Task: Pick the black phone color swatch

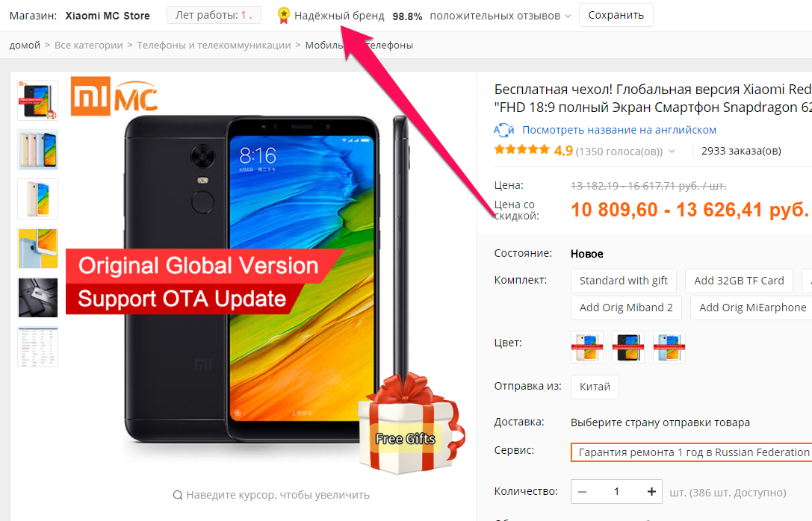Action: (627, 347)
